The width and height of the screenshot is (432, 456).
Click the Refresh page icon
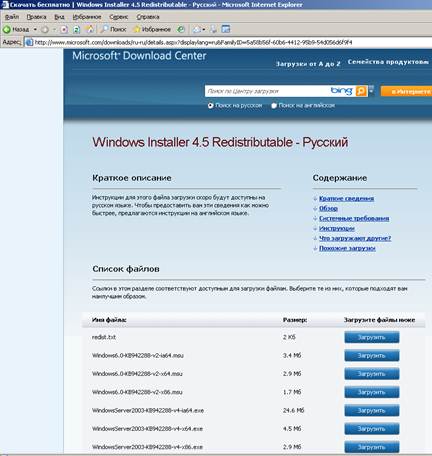pos(77,30)
